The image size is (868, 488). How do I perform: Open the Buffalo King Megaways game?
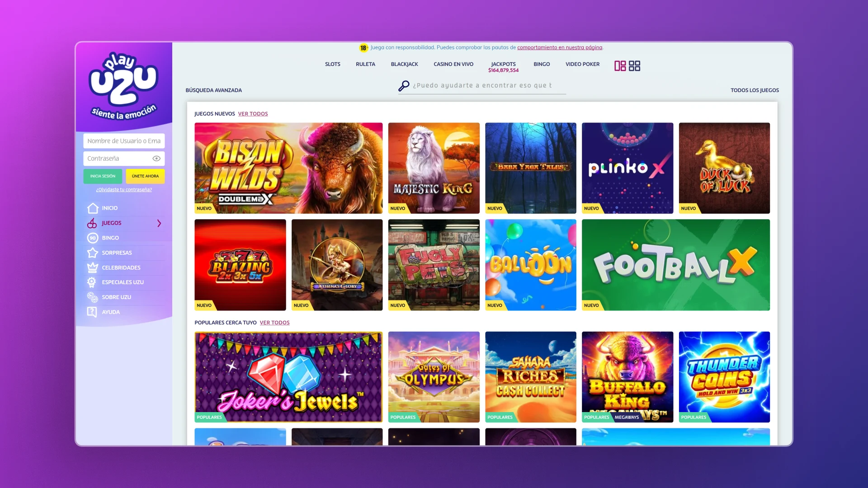point(627,377)
